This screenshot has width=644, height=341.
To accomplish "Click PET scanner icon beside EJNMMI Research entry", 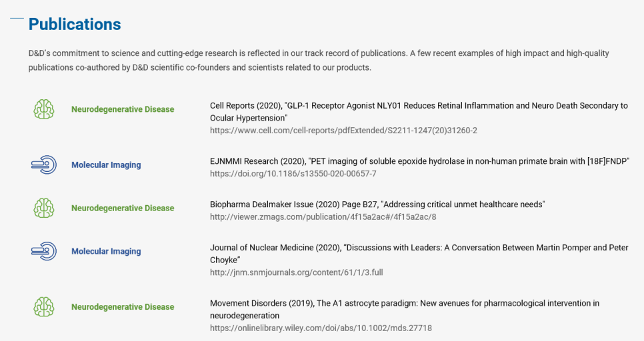I will coord(44,165).
